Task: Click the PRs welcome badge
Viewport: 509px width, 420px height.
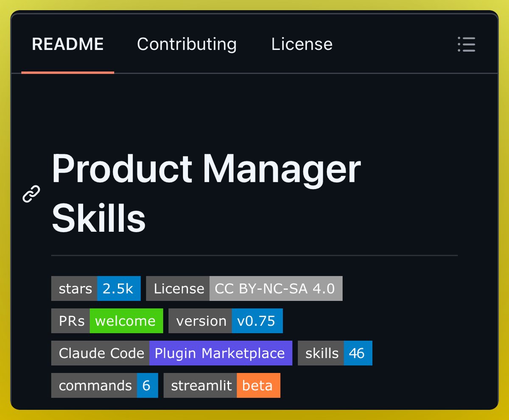Action: (107, 321)
